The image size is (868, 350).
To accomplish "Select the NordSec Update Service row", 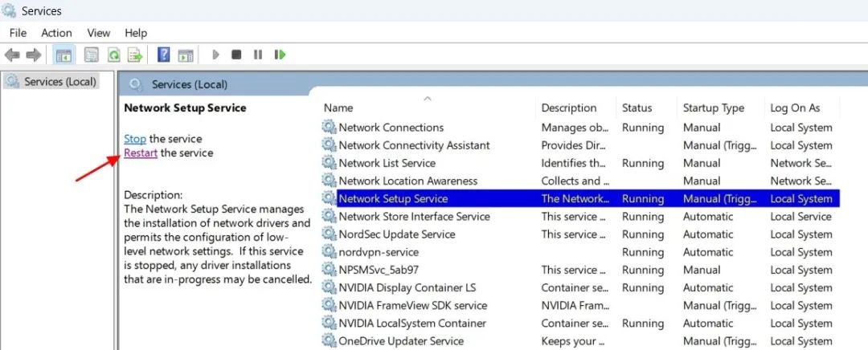I will click(396, 234).
